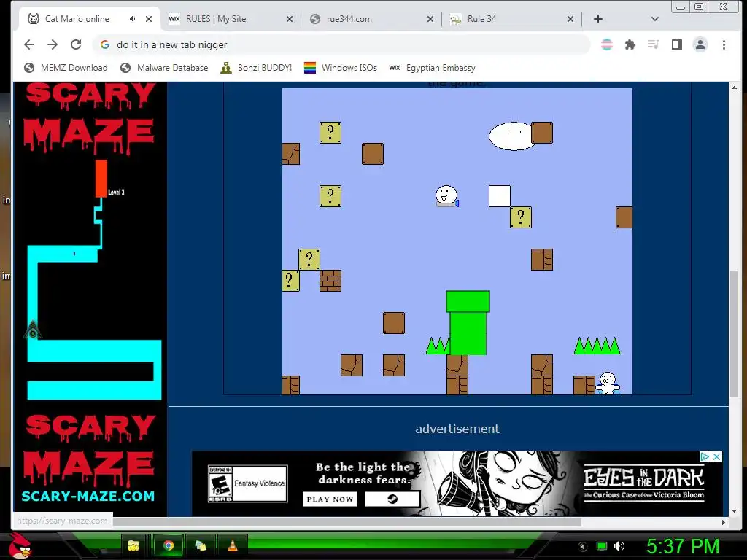This screenshot has width=747, height=560.
Task: Open a new browser tab
Action: coord(598,19)
